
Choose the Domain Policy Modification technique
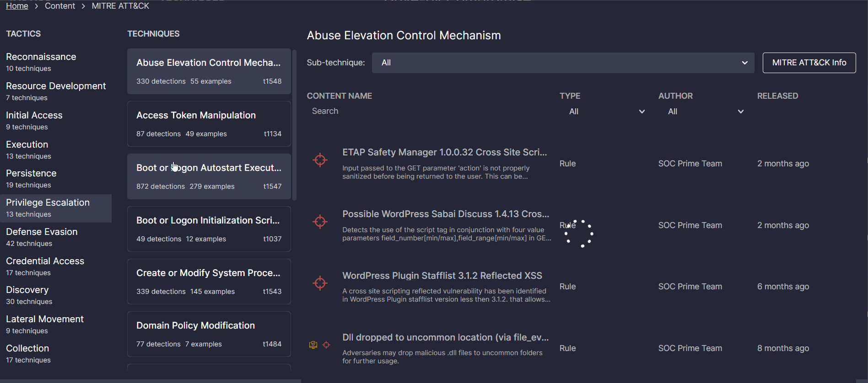[209, 334]
